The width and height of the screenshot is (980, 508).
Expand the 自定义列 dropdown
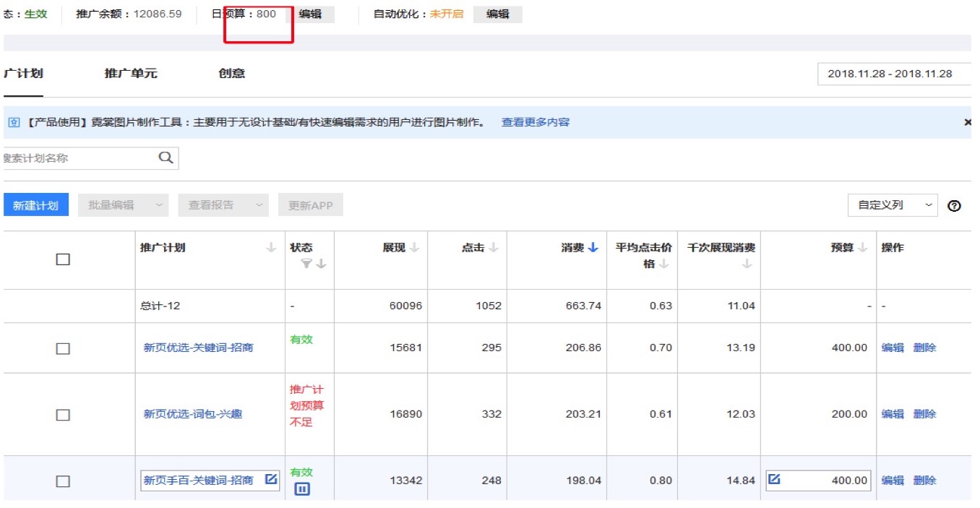click(893, 205)
